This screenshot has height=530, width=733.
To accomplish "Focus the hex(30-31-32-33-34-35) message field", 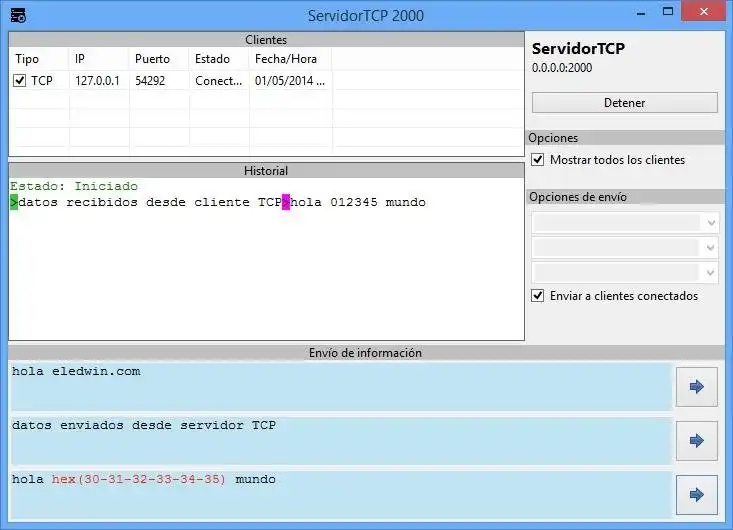I will (x=341, y=494).
